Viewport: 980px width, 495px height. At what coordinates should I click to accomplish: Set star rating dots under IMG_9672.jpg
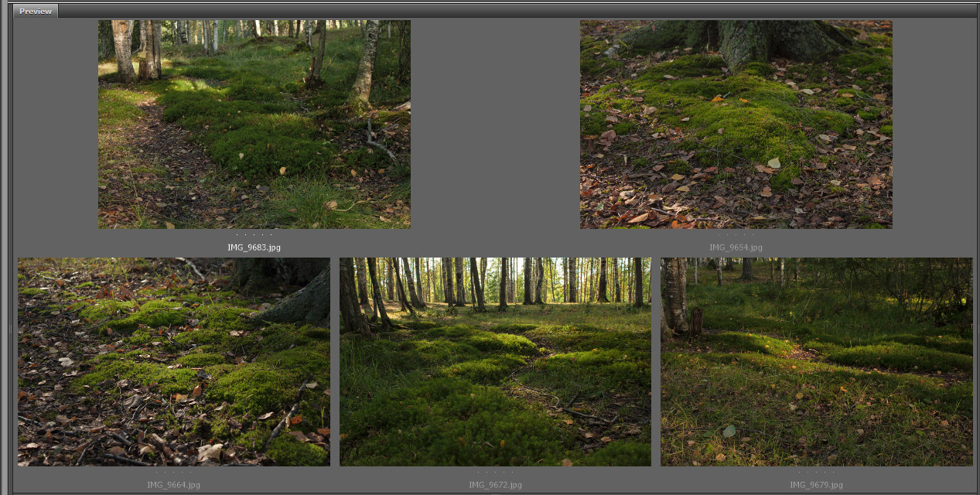tap(495, 472)
